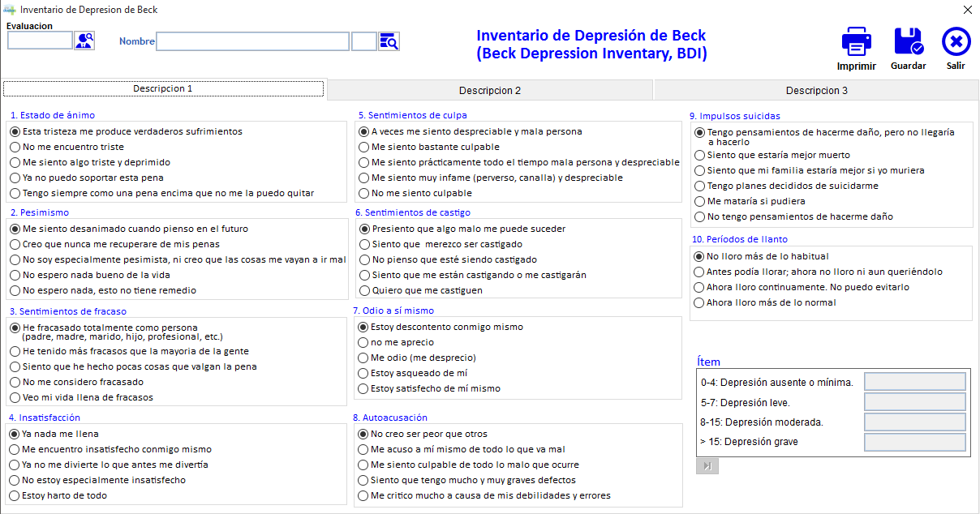The height and width of the screenshot is (514, 980).
Task: Click the small arrow button below Ítem box
Action: (x=707, y=466)
